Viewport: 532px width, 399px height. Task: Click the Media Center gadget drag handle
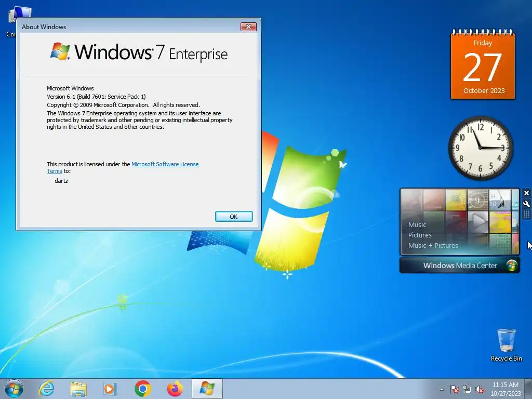[x=526, y=215]
